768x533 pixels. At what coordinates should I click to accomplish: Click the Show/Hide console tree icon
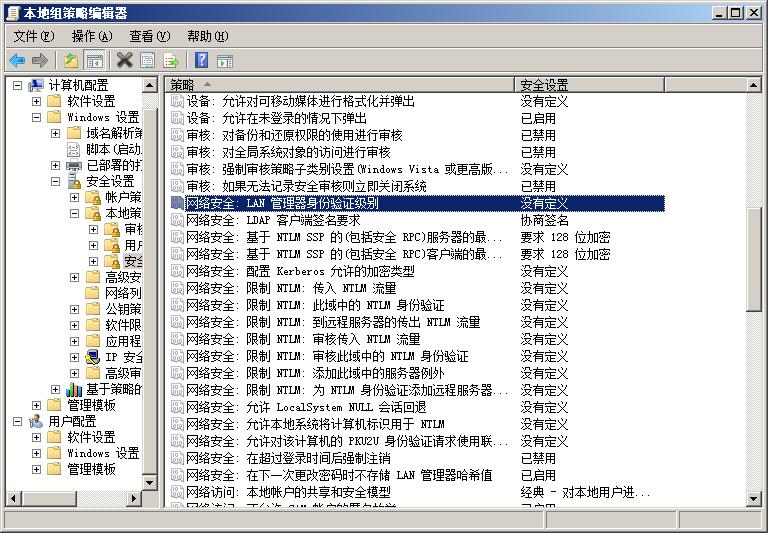pyautogui.click(x=94, y=60)
